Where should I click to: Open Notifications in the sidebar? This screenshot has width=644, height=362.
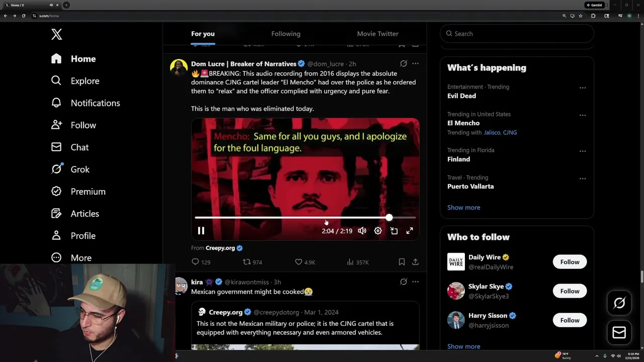(86, 103)
